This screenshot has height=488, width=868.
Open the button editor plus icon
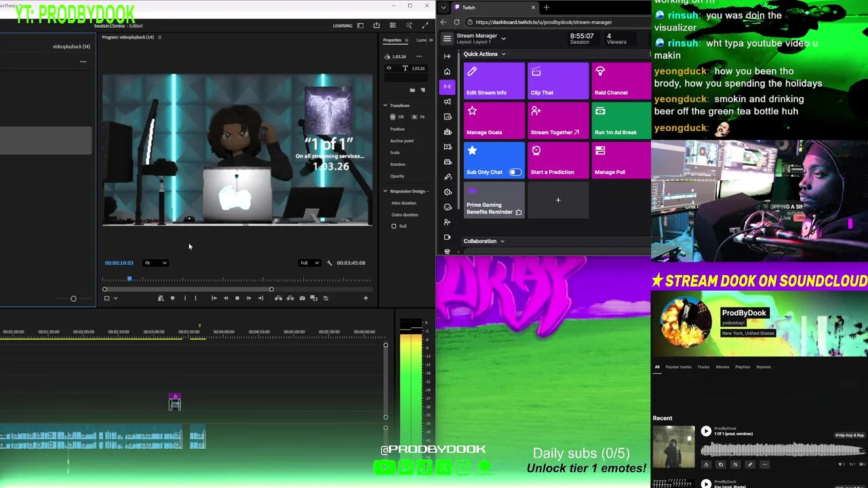[366, 298]
